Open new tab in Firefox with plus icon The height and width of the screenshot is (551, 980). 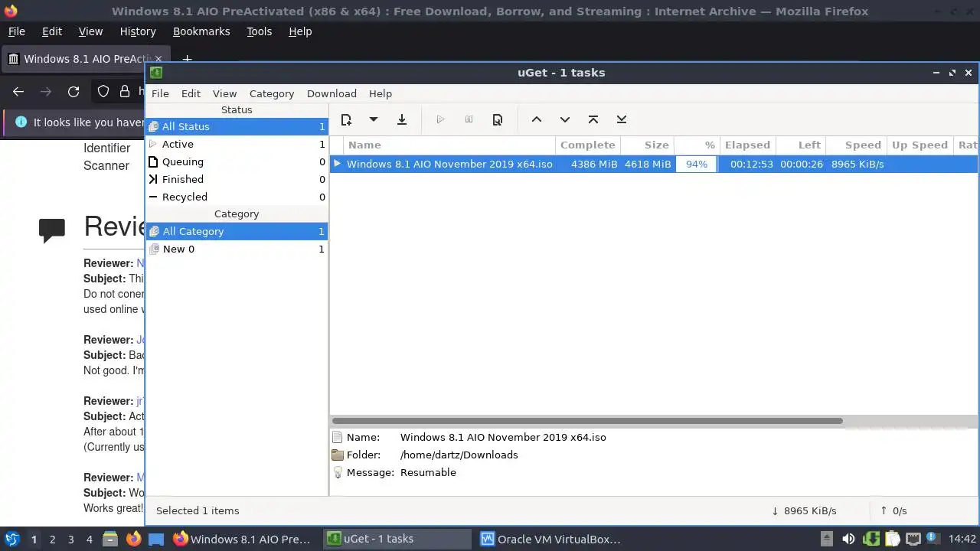pyautogui.click(x=187, y=59)
